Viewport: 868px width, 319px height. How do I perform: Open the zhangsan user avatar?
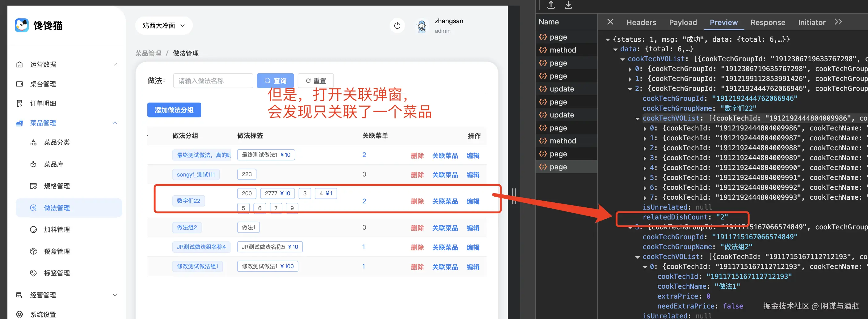[x=422, y=26]
